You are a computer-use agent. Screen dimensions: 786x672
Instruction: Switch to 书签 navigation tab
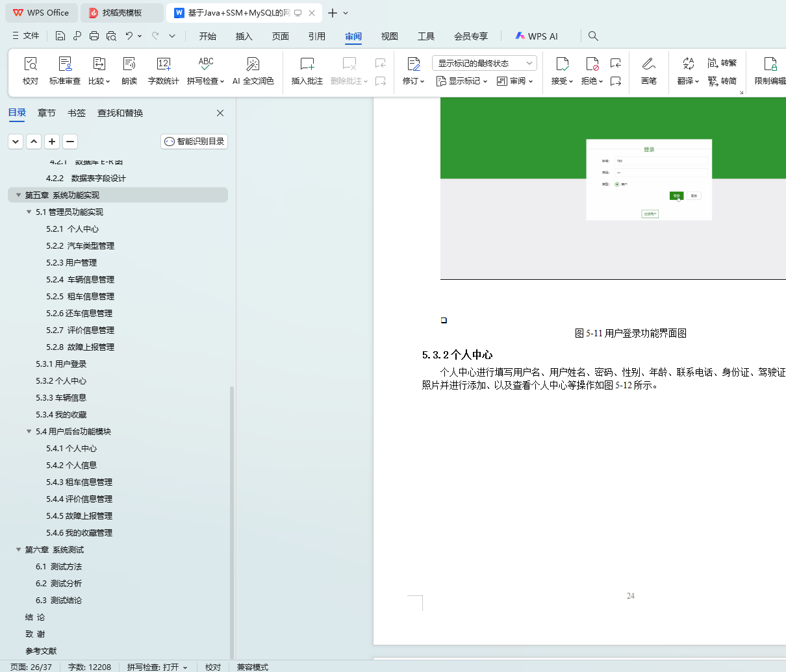77,113
